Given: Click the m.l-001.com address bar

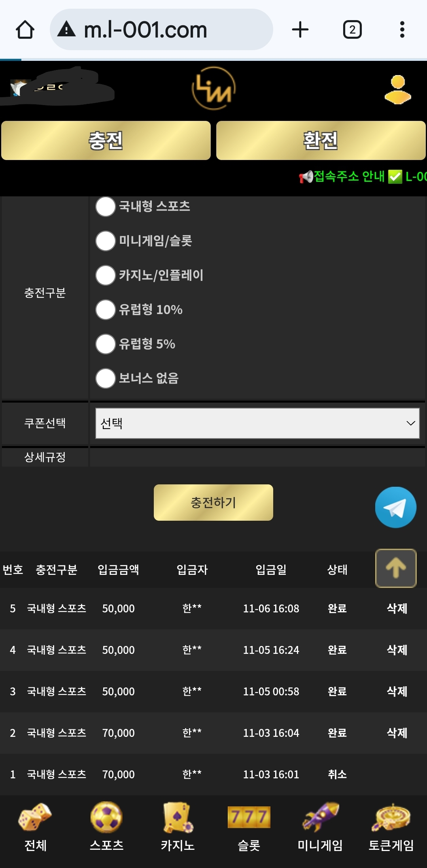Looking at the screenshot, I should click(x=162, y=30).
